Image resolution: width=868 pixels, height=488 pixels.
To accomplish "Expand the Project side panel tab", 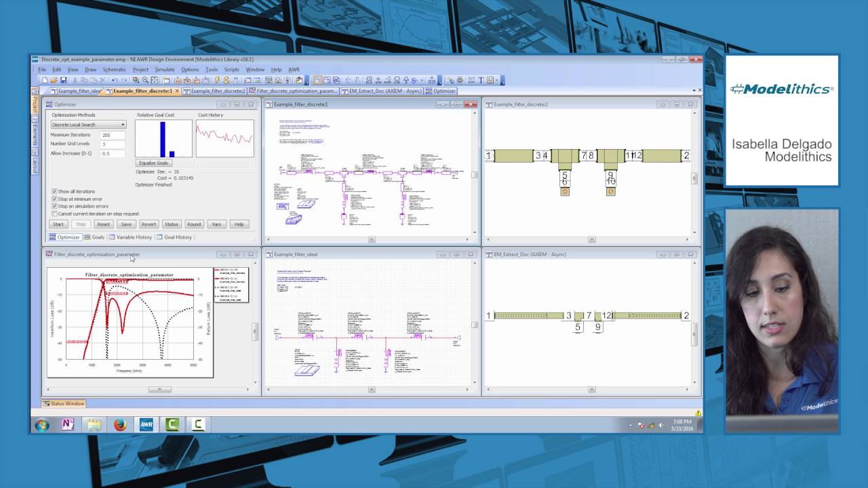I will [35, 100].
